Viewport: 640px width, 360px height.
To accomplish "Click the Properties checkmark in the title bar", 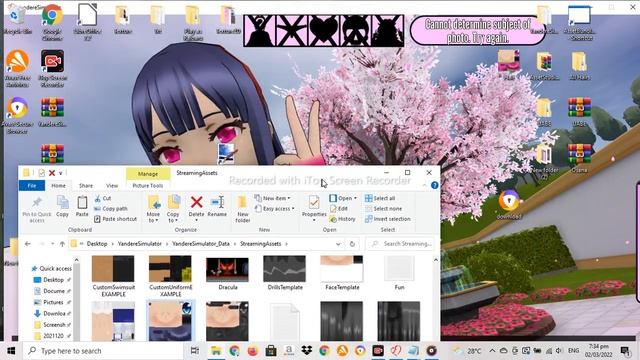I will click(41, 173).
